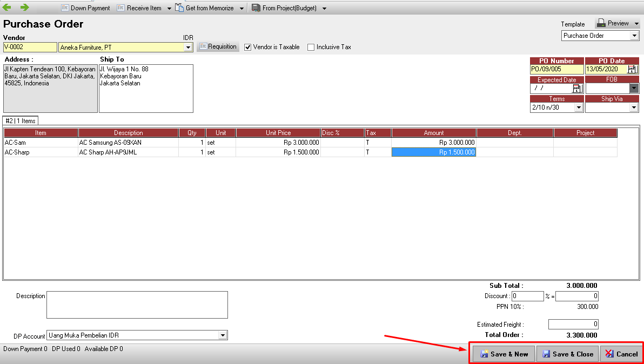Click the Unit Price column header

pyautogui.click(x=278, y=133)
